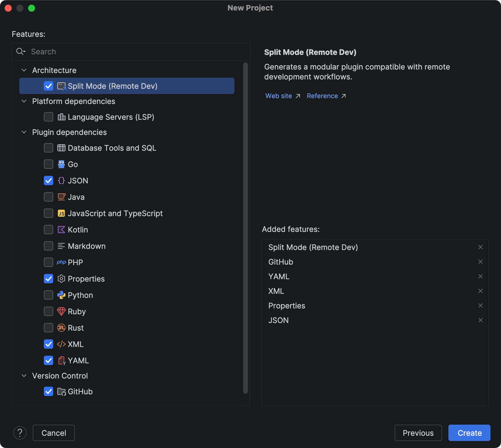The width and height of the screenshot is (501, 448).
Task: Click the Cancel button
Action: tap(54, 433)
